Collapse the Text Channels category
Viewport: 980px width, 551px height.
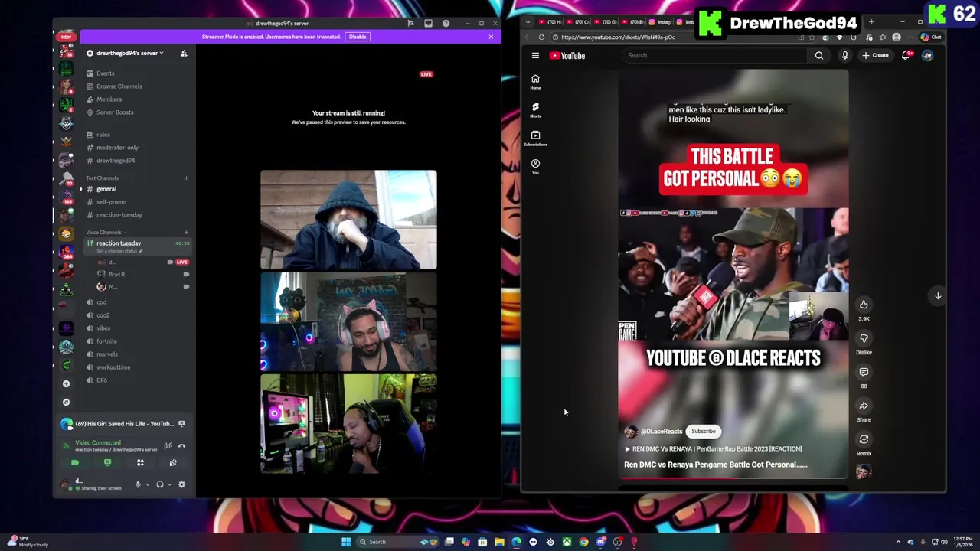[105, 178]
